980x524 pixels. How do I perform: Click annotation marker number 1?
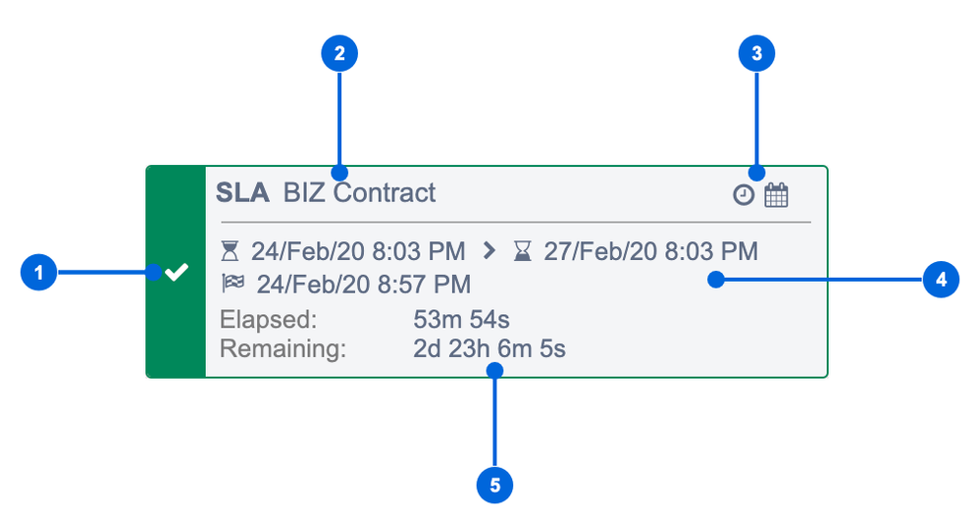(x=39, y=273)
